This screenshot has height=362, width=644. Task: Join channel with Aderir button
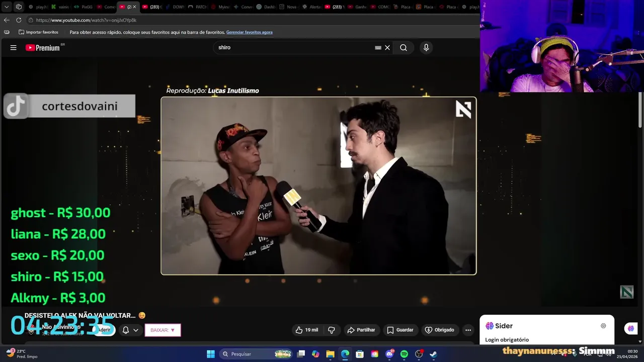click(104, 330)
